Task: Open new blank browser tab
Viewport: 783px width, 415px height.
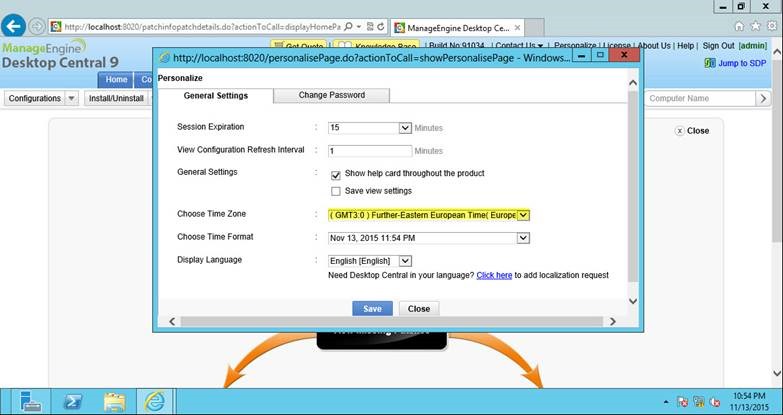Action: click(x=534, y=28)
